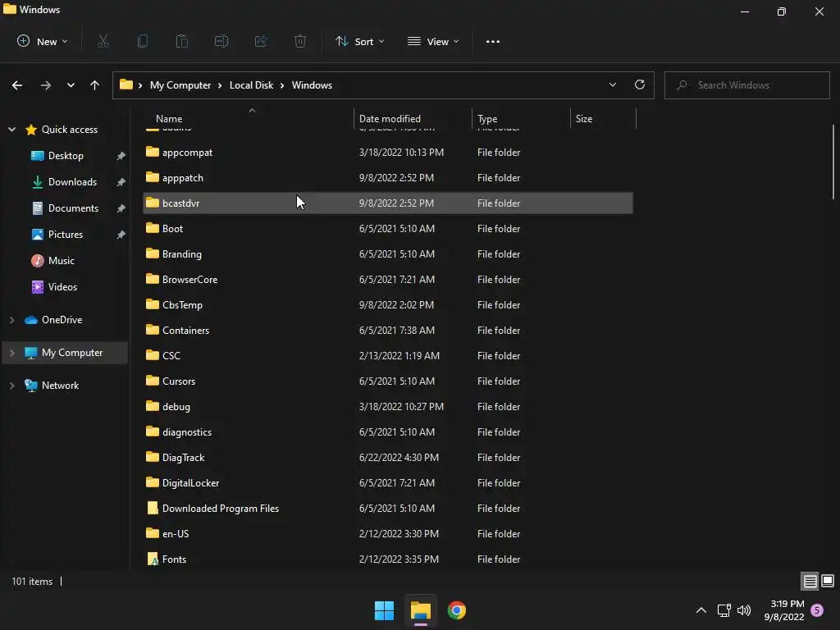Click Windows in the breadcrumb path
840x630 pixels.
312,85
